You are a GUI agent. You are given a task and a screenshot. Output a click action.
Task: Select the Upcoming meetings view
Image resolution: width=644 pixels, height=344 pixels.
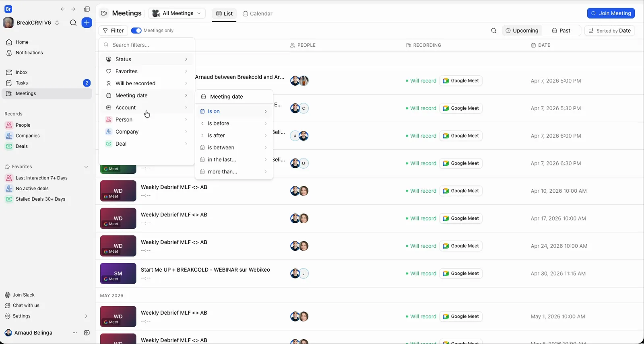coord(522,31)
